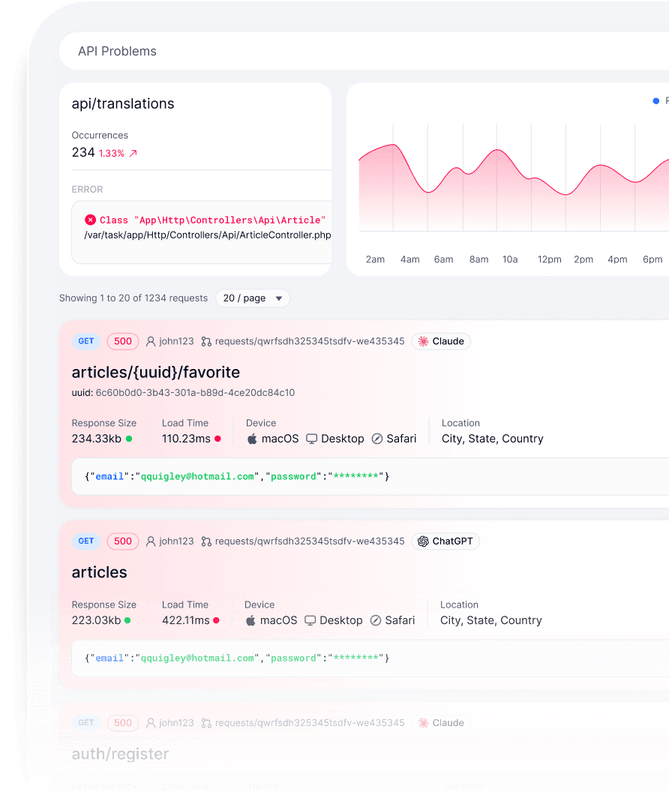Click the ArticleController.php file path
Screen dimensions: 672x798
pos(208,235)
